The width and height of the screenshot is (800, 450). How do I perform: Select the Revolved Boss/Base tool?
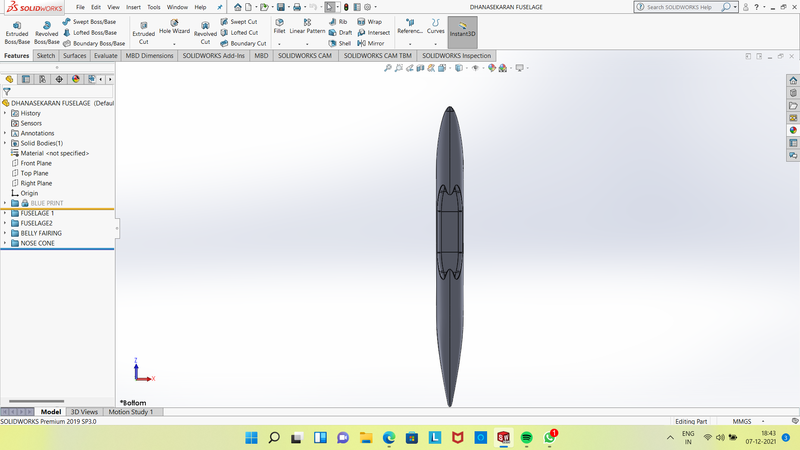coord(47,30)
